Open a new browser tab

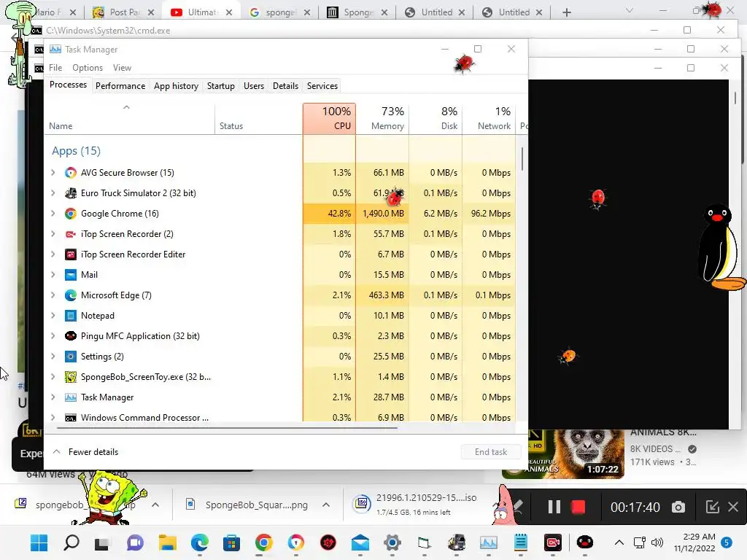(x=566, y=12)
